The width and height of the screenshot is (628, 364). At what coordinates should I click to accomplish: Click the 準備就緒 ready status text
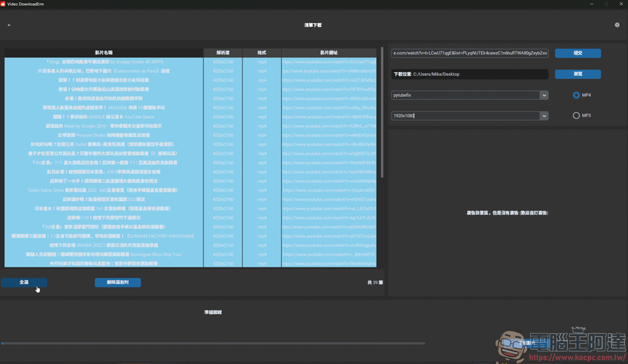click(213, 313)
